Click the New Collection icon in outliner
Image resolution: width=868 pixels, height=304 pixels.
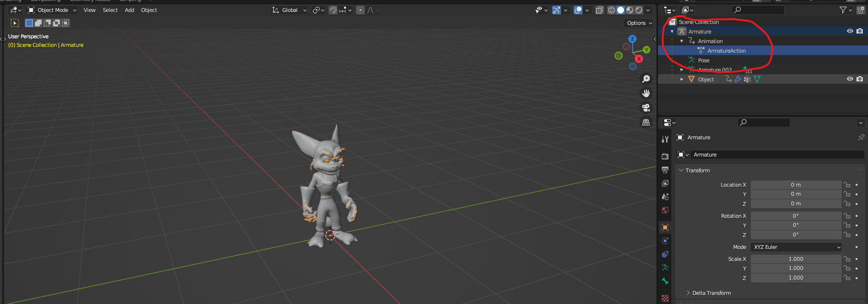tap(860, 10)
